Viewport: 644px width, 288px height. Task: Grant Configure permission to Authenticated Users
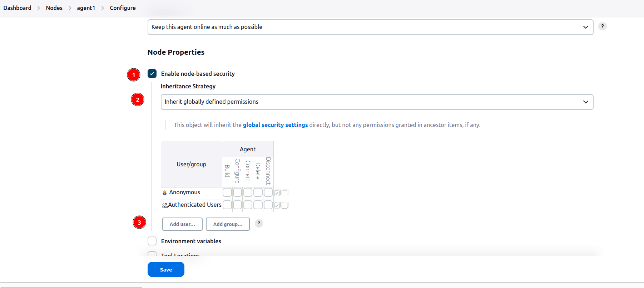click(x=238, y=205)
